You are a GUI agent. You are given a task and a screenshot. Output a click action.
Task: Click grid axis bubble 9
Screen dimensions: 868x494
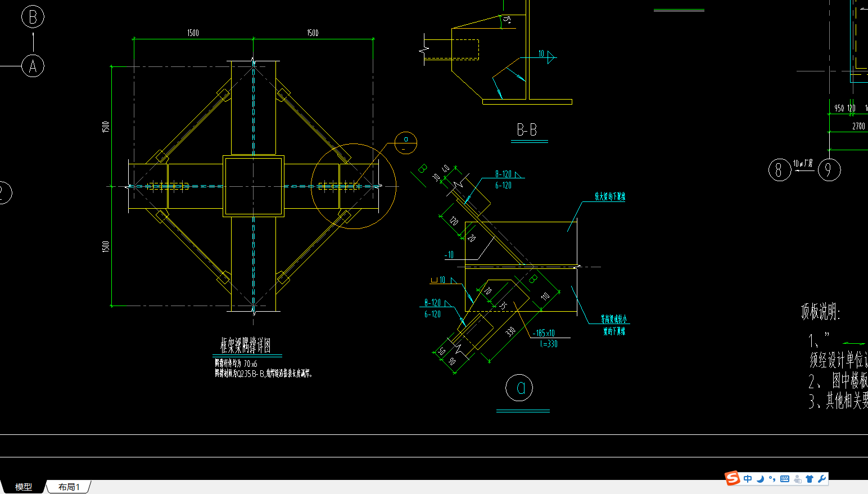(x=829, y=169)
